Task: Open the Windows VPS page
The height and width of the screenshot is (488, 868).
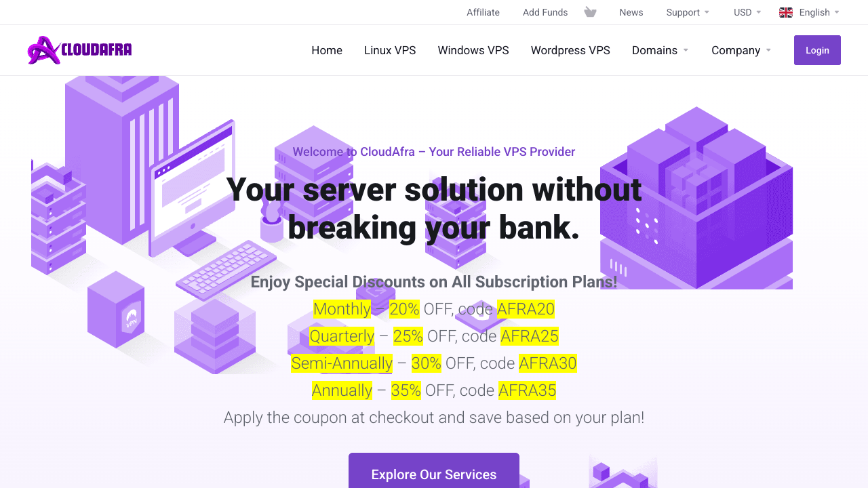Action: (473, 49)
